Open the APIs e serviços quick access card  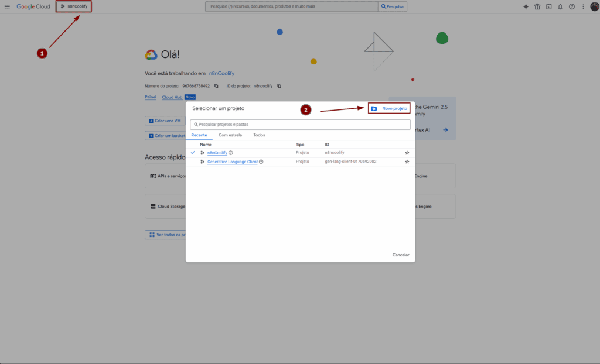165,176
